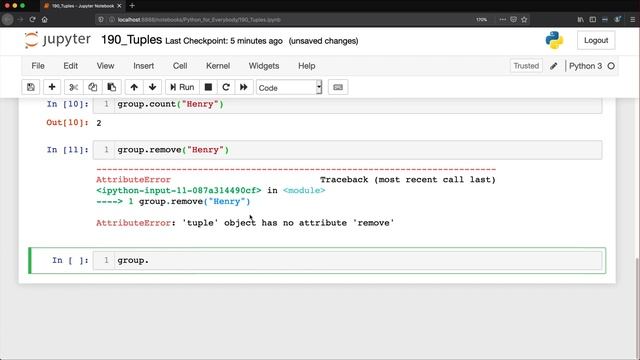Move selected cell down arrow
Viewport: 640px width, 360px height.
[153, 87]
